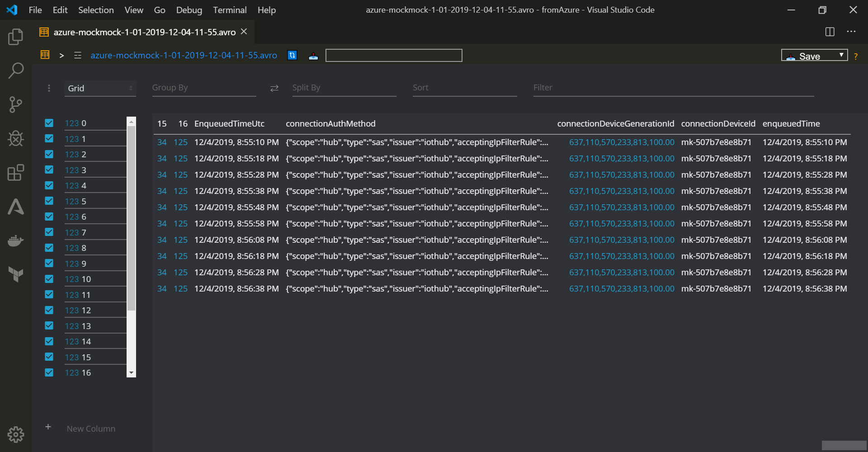This screenshot has height=452, width=868.
Task: Open the Grid view dropdown
Action: pos(100,88)
